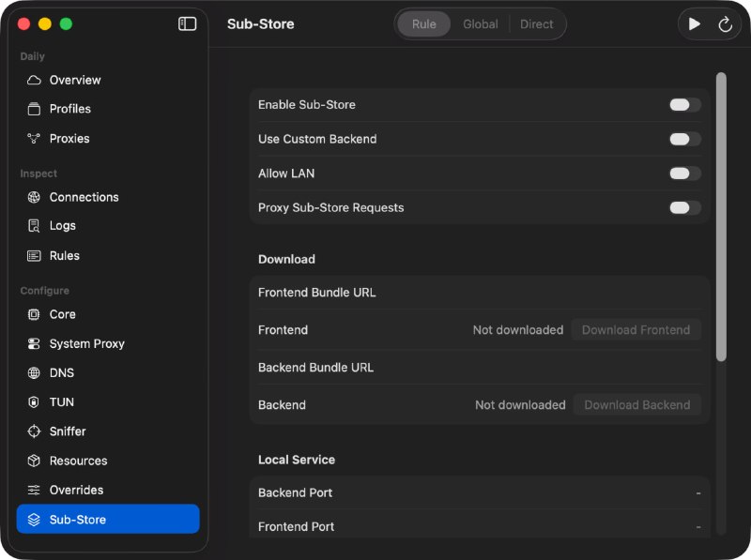The height and width of the screenshot is (560, 751).
Task: Click the Core chip icon
Action: point(34,314)
